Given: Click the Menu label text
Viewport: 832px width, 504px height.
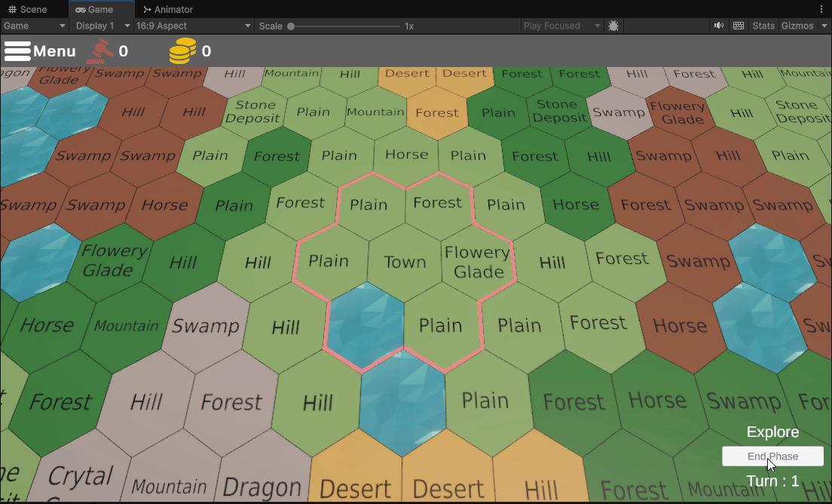Looking at the screenshot, I should [x=54, y=51].
